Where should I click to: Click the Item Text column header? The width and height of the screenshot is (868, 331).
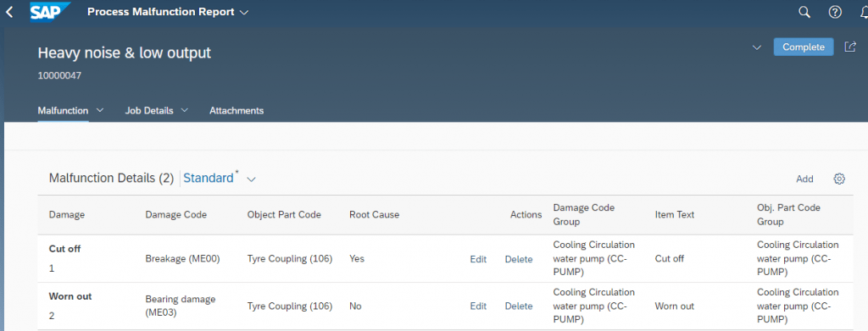[674, 215]
